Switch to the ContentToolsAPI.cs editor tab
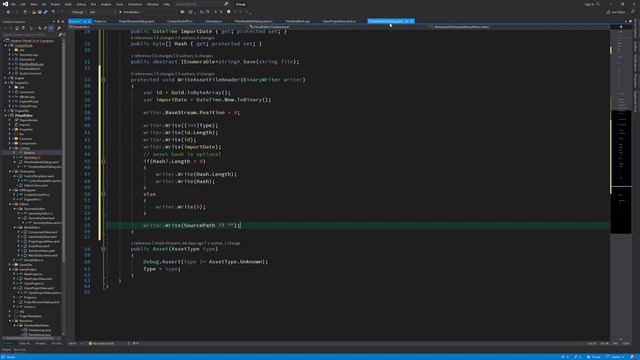Image resolution: width=640 pixels, height=360 pixels. point(180,21)
